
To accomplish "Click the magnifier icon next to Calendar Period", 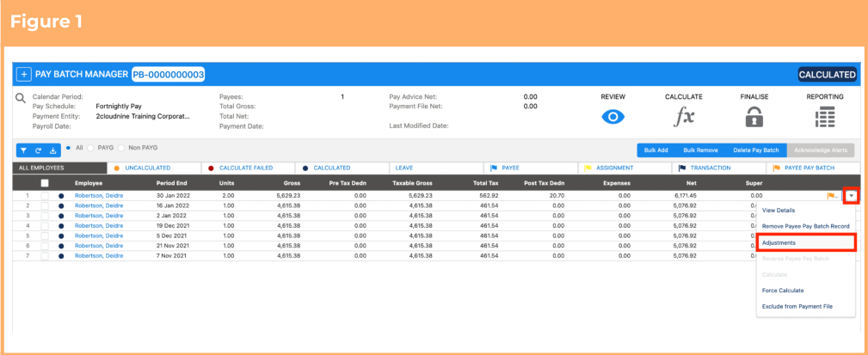I will [21, 99].
